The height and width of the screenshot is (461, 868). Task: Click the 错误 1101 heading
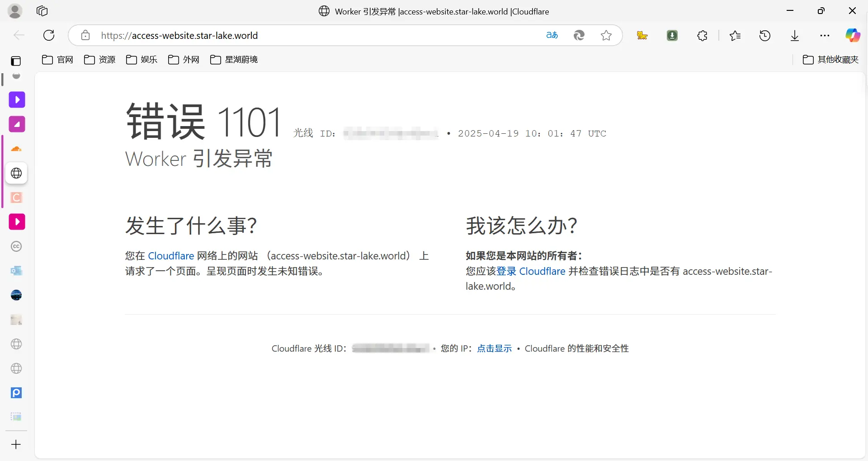pos(204,122)
